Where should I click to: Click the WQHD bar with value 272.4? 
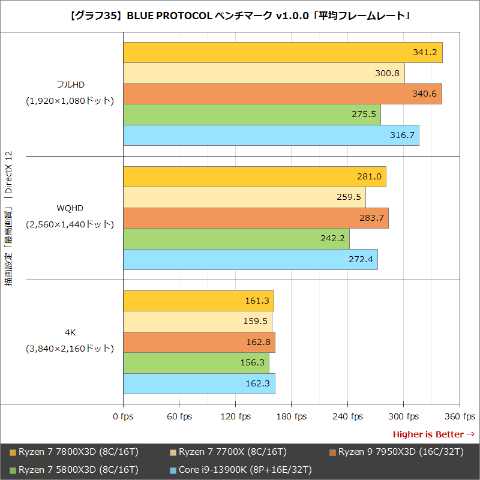pyautogui.click(x=251, y=259)
